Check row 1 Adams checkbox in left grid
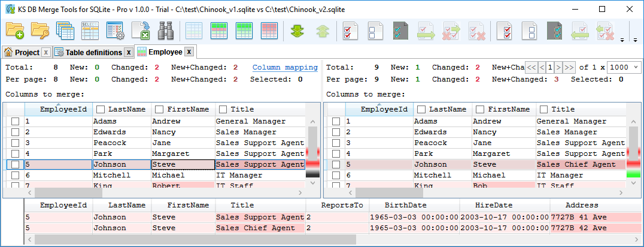 [15, 122]
